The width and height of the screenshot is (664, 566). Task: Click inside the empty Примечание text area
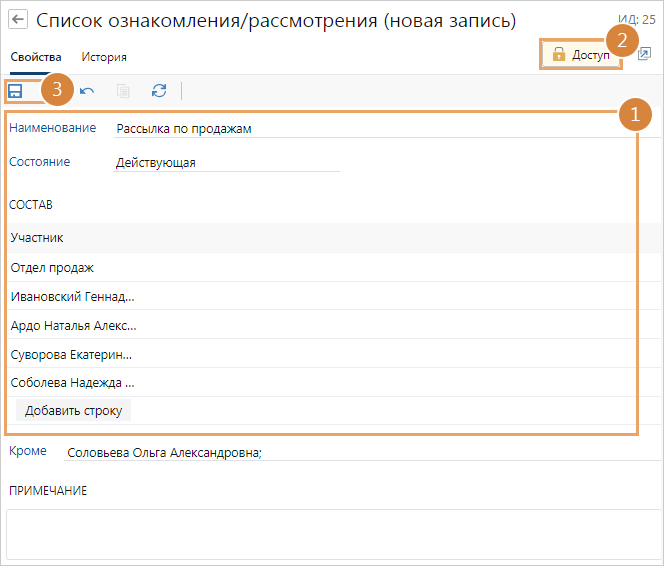click(x=330, y=534)
